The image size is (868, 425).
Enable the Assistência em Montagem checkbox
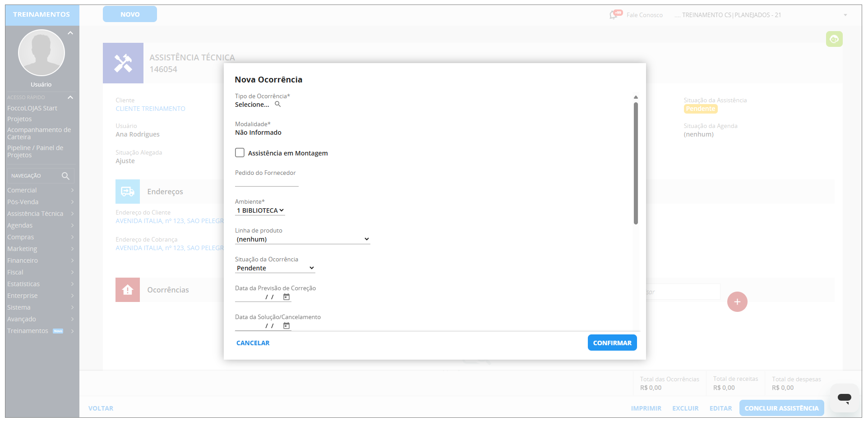[x=240, y=153]
